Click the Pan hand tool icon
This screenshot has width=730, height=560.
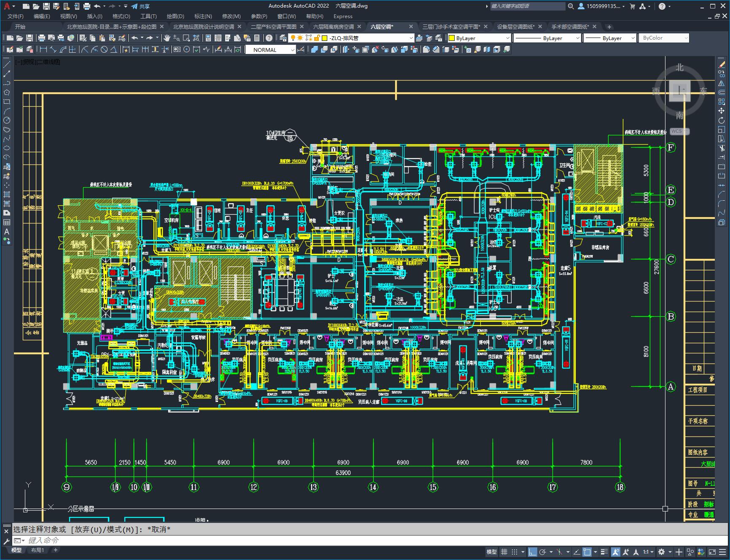[x=167, y=38]
